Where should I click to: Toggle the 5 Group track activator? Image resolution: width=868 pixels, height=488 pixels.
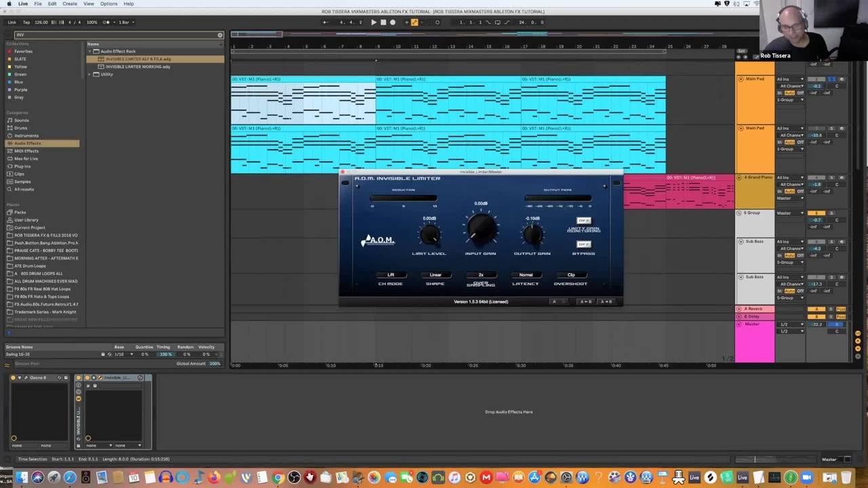(x=816, y=213)
